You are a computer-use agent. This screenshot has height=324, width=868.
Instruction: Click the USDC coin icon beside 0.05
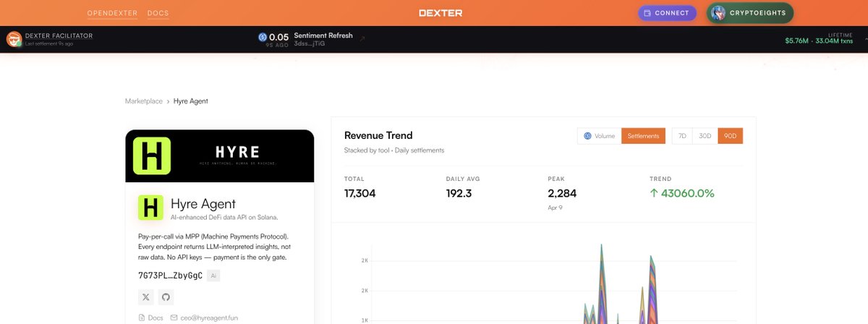click(263, 37)
